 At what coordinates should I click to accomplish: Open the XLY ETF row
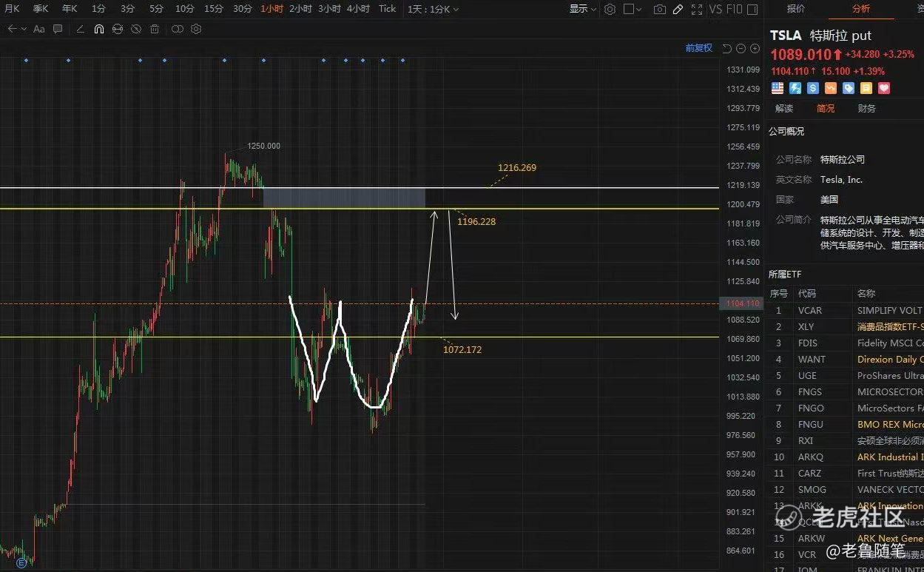pos(844,327)
